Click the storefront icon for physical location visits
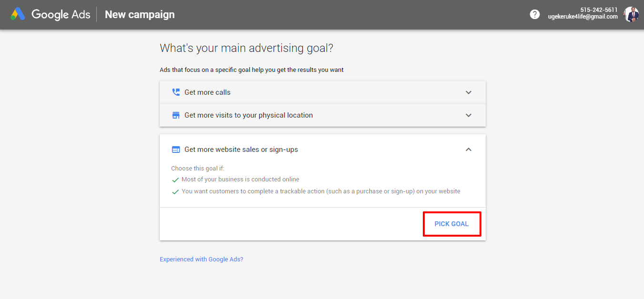Screen dimensions: 644x299 [176, 115]
